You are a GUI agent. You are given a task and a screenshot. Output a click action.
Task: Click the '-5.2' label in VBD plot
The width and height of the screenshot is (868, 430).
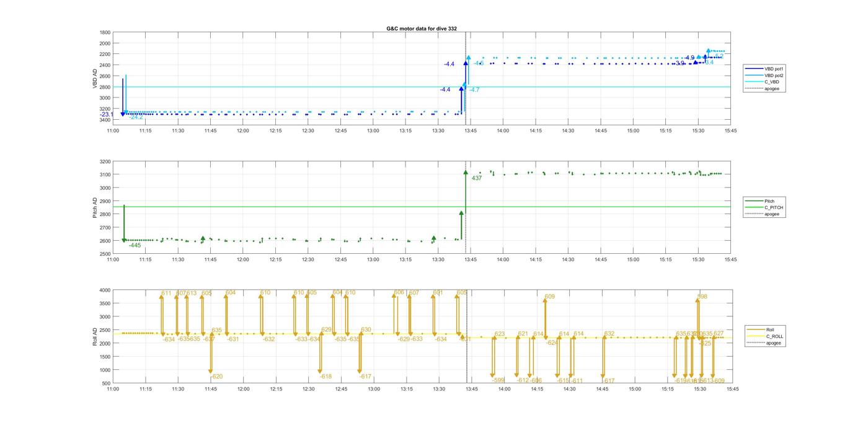719,56
